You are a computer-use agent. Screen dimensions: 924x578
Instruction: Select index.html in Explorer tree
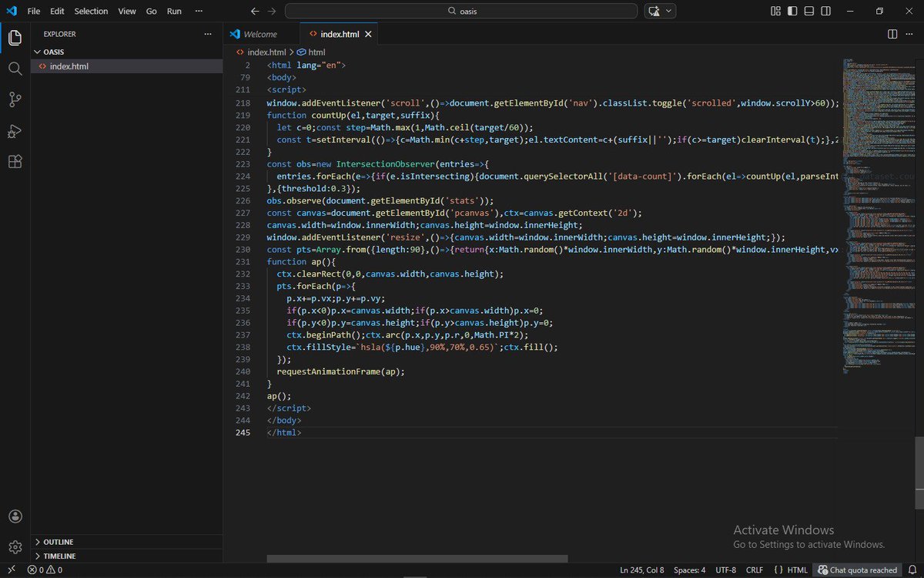[127, 66]
